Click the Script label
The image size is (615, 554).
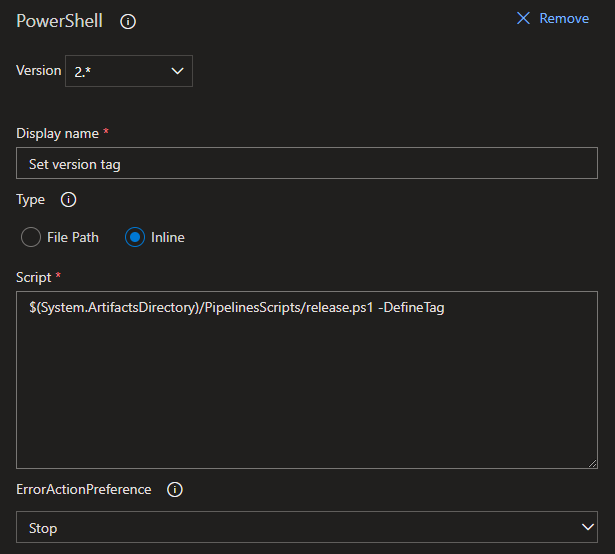[x=33, y=277]
